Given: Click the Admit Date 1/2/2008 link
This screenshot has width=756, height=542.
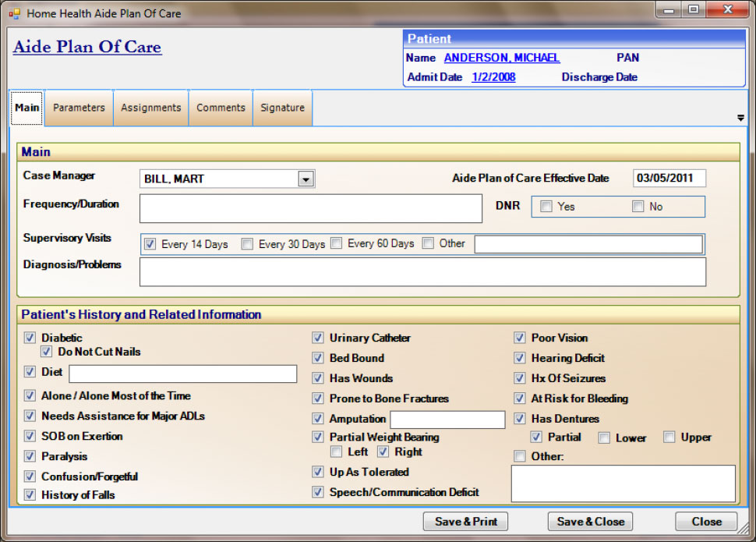Looking at the screenshot, I should click(x=493, y=76).
